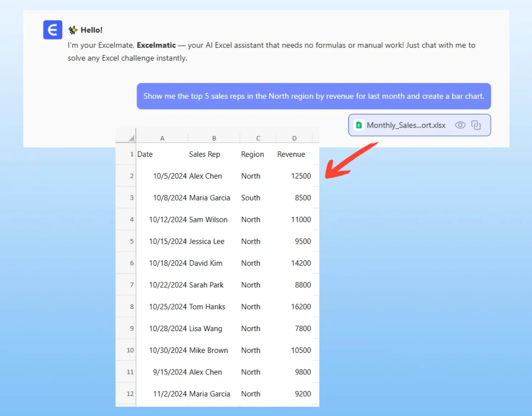Select the cell containing Tom Hanks

pos(207,307)
